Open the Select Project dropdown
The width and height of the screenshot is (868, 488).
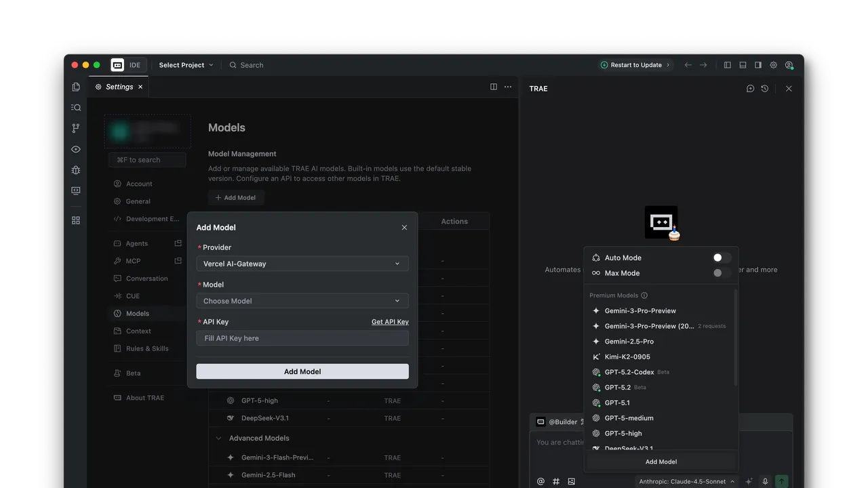coord(186,65)
